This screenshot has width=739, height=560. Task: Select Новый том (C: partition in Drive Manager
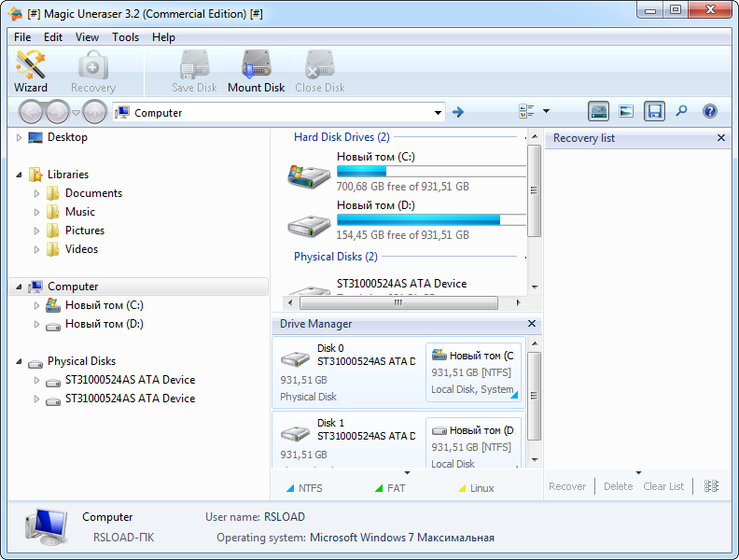click(x=473, y=371)
